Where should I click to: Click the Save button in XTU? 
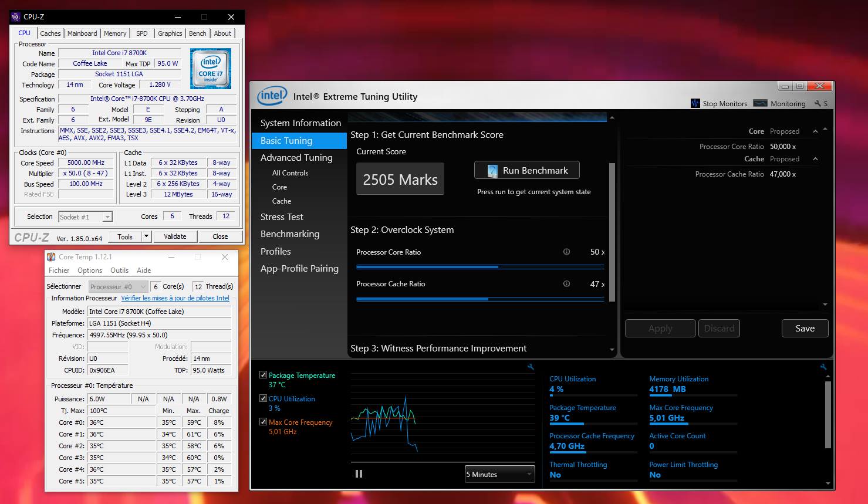coord(805,328)
